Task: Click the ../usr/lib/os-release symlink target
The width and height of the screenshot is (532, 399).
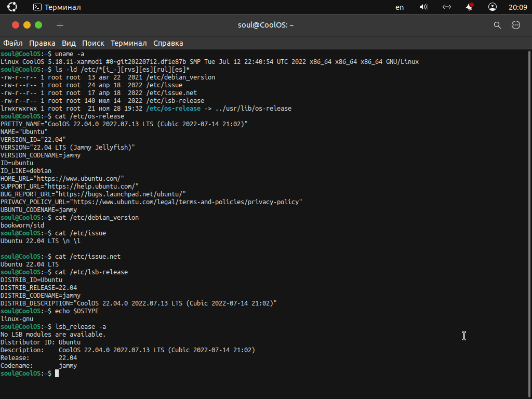Action: [x=253, y=109]
